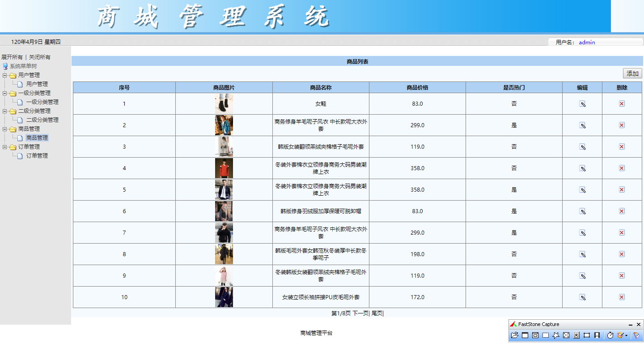Capture fixed-size region in FastStone Capture
The width and height of the screenshot is (644, 343).
(x=587, y=335)
